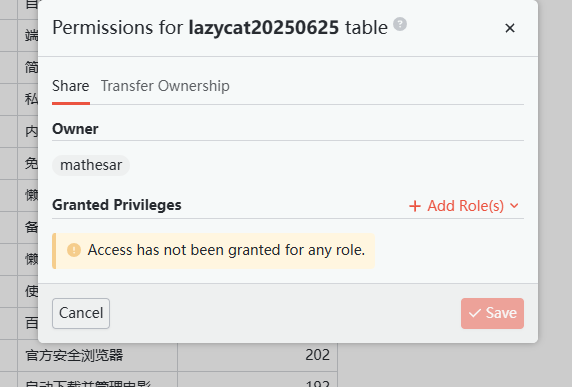This screenshot has height=387, width=572.
Task: Expand the Add Role(s) dropdown chevron
Action: coord(514,206)
